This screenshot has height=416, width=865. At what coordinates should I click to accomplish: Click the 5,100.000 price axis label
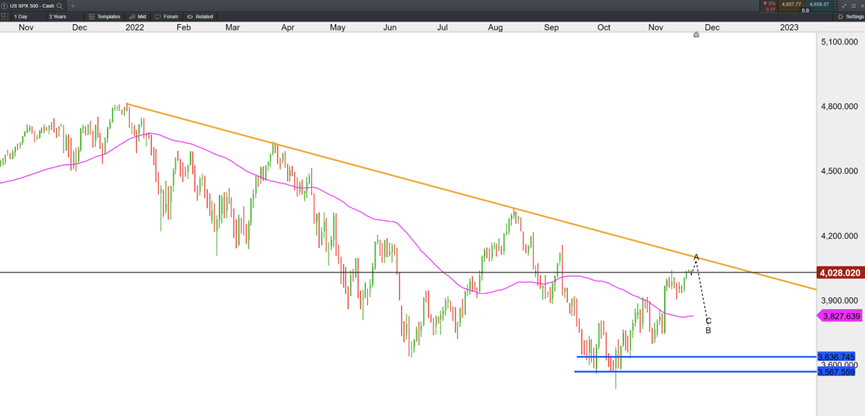coord(839,42)
